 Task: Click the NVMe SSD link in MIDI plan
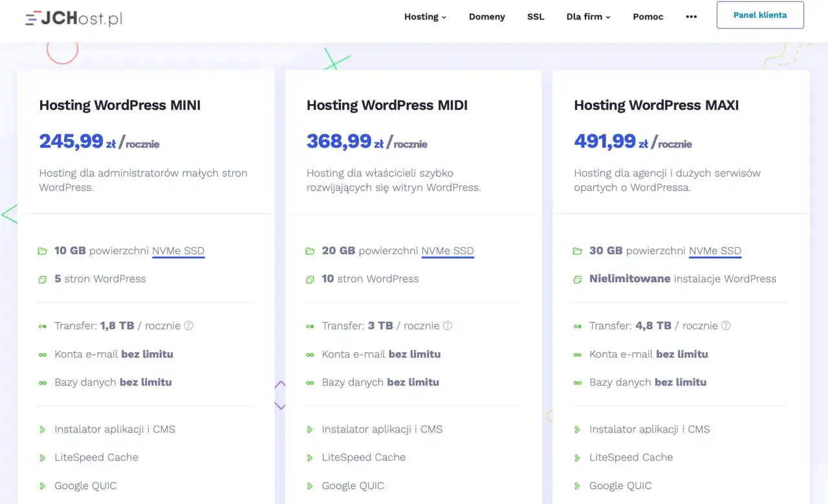tap(448, 251)
